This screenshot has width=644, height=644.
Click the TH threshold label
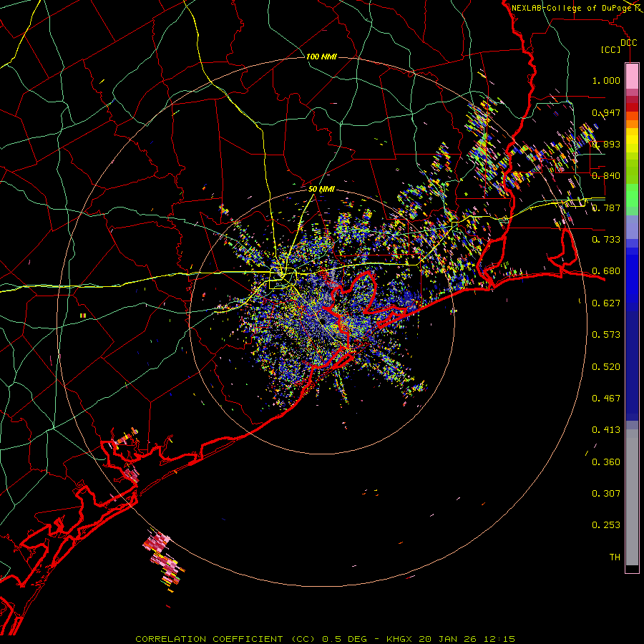[615, 557]
